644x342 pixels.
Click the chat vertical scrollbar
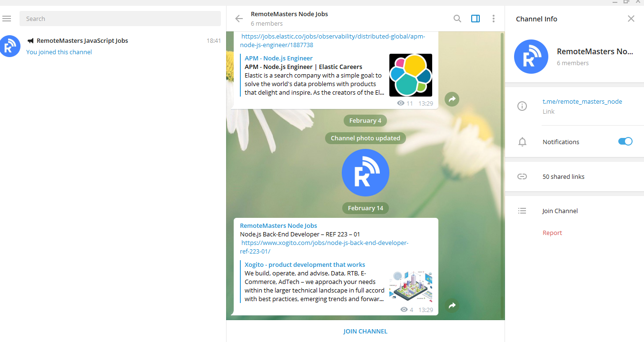pos(502,176)
